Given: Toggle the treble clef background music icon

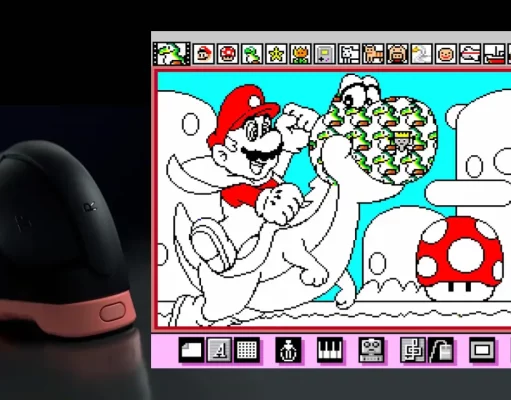Looking at the screenshot, I should pyautogui.click(x=413, y=350).
